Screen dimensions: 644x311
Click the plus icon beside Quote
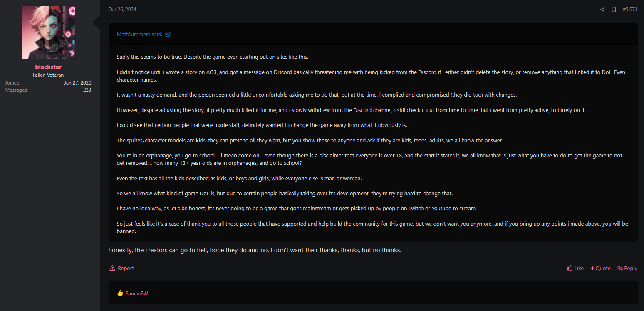point(592,269)
